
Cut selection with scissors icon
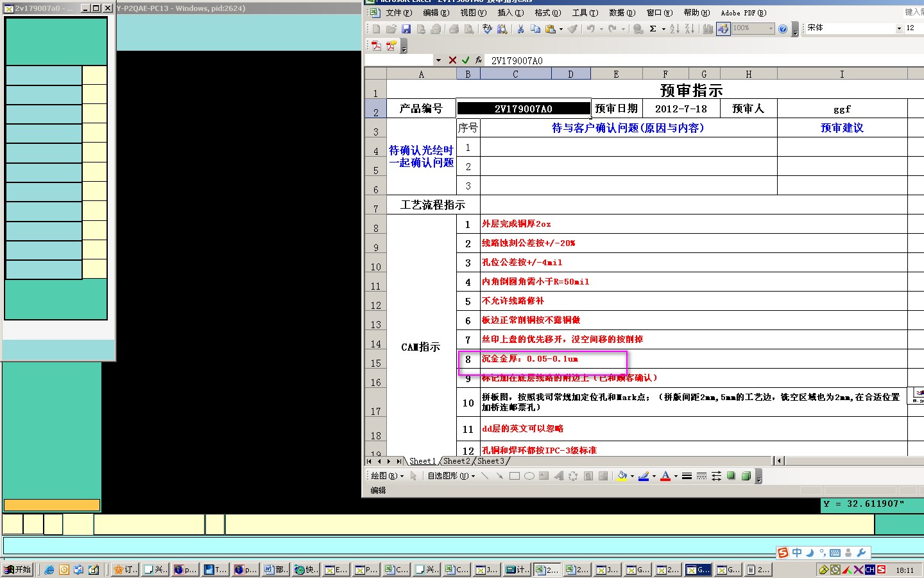(x=521, y=29)
